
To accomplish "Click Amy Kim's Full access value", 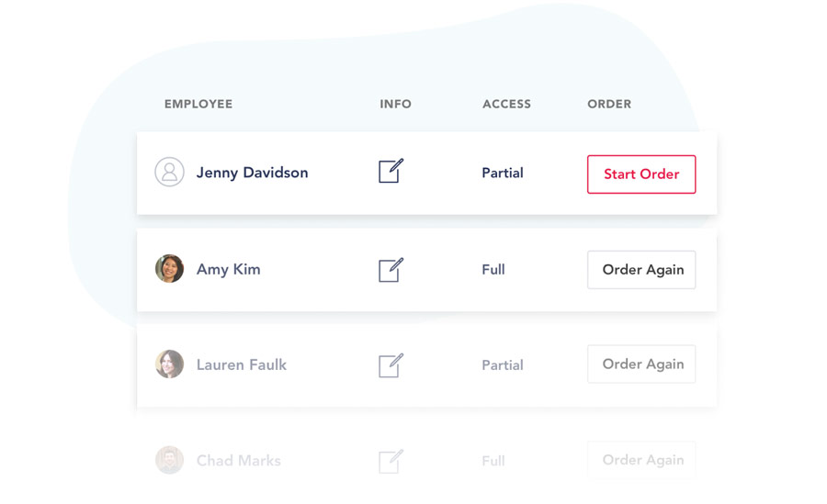I will click(493, 270).
